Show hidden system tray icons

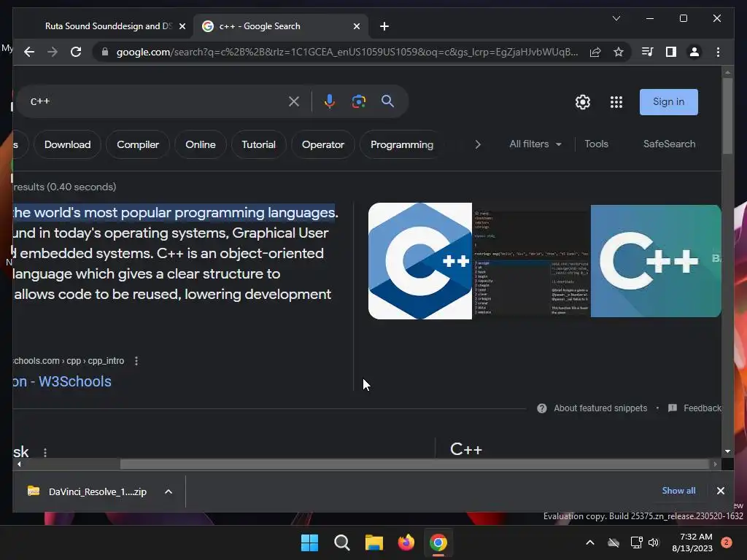(x=589, y=542)
